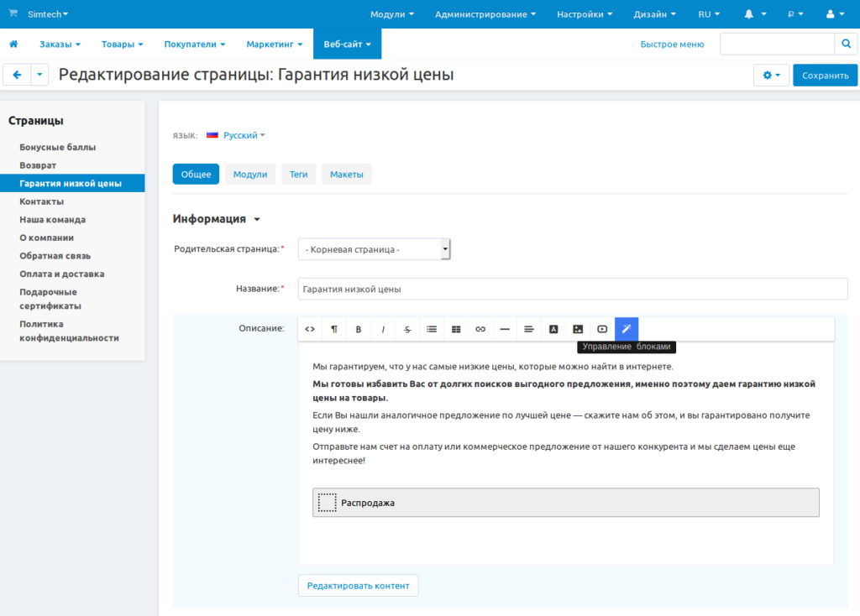The width and height of the screenshot is (860, 616).
Task: Click the Название text field
Action: (x=573, y=289)
